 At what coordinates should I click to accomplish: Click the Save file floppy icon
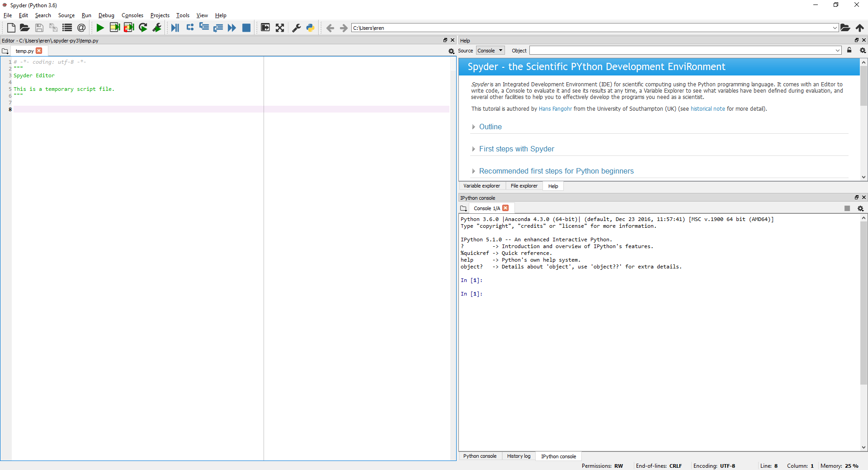click(39, 28)
